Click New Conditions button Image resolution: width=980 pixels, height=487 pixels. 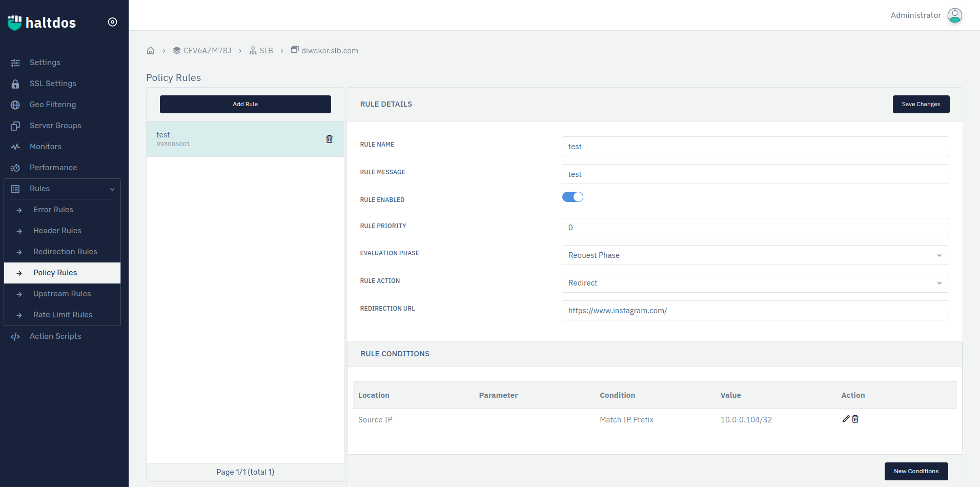point(916,471)
